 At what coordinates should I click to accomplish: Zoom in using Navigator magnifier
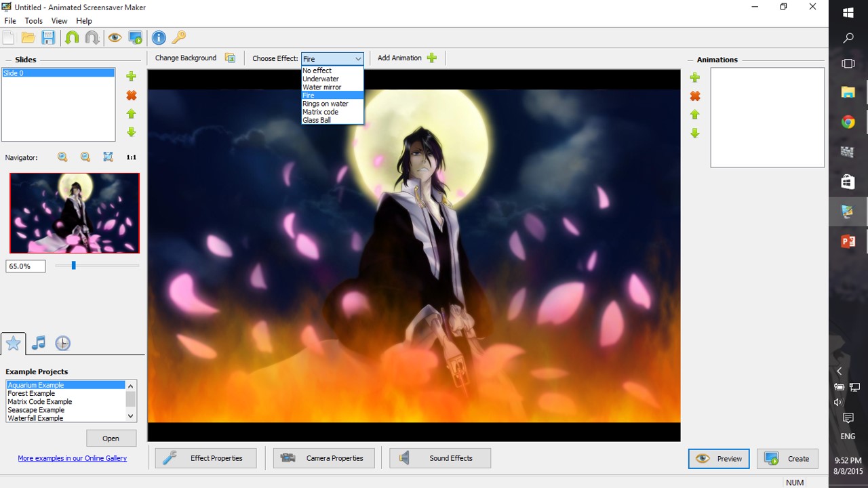[62, 157]
